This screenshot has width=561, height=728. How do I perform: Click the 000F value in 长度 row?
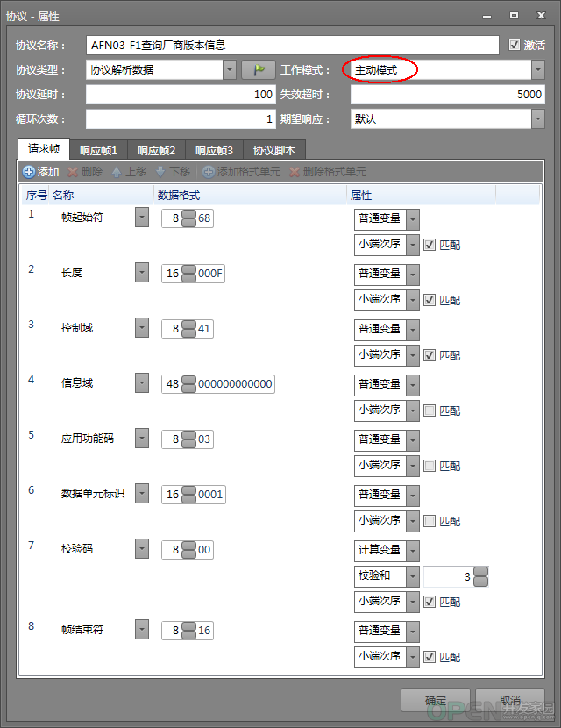pyautogui.click(x=210, y=274)
